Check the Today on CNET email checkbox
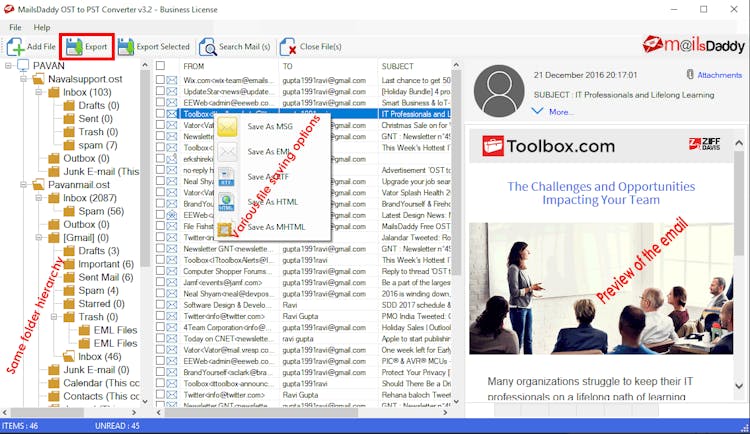 pyautogui.click(x=160, y=338)
